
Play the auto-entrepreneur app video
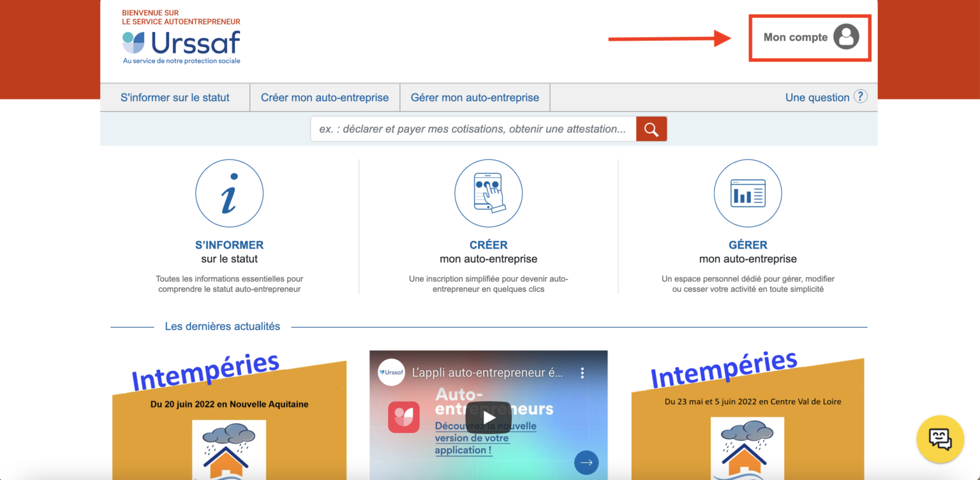click(x=488, y=418)
